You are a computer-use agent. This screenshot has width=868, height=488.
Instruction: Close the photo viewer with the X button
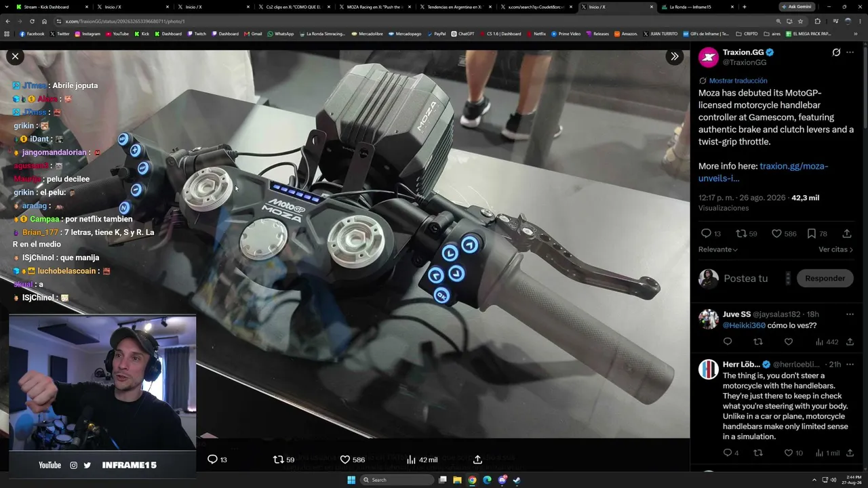[x=15, y=56]
